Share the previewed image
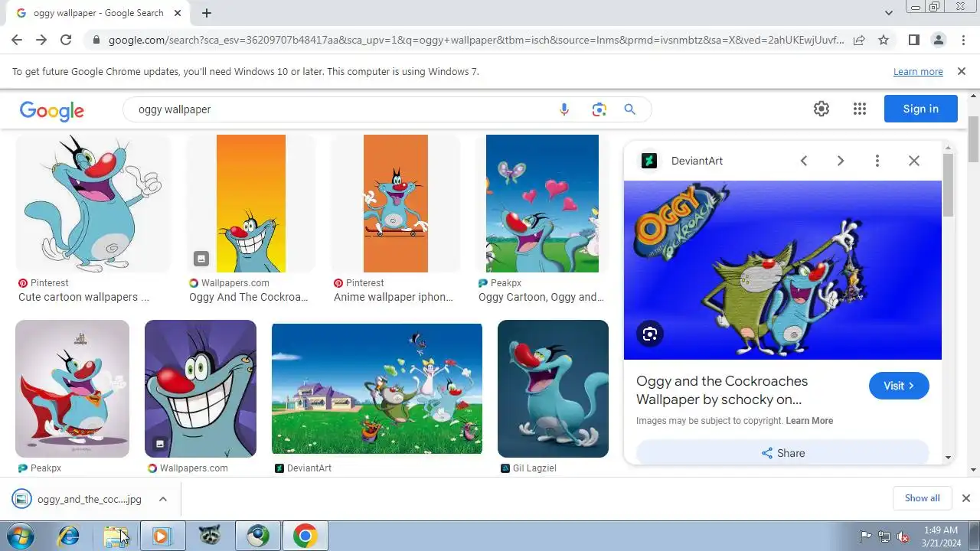980x551 pixels. click(x=782, y=453)
